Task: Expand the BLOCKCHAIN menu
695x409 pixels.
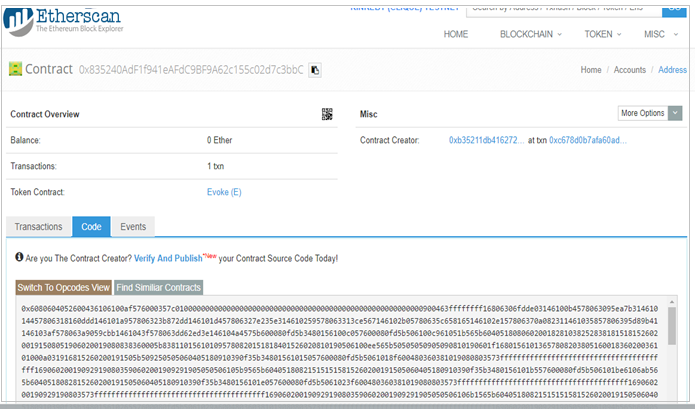Action: (531, 34)
